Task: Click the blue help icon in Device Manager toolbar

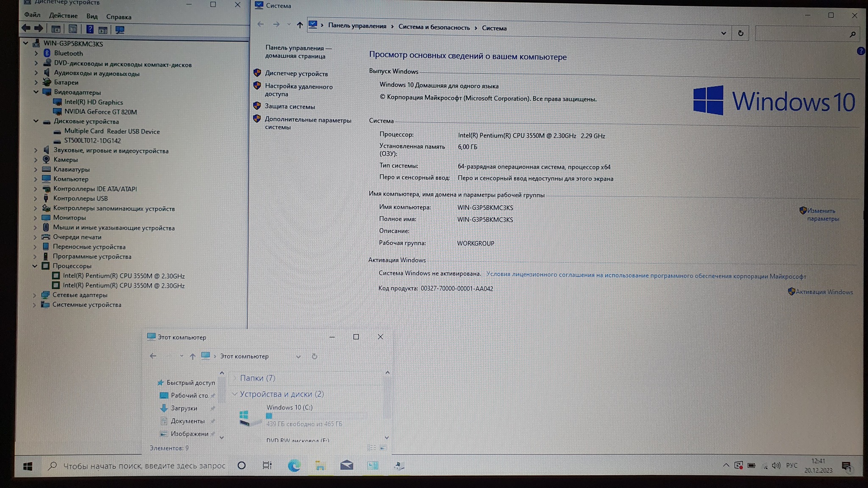Action: pos(89,29)
